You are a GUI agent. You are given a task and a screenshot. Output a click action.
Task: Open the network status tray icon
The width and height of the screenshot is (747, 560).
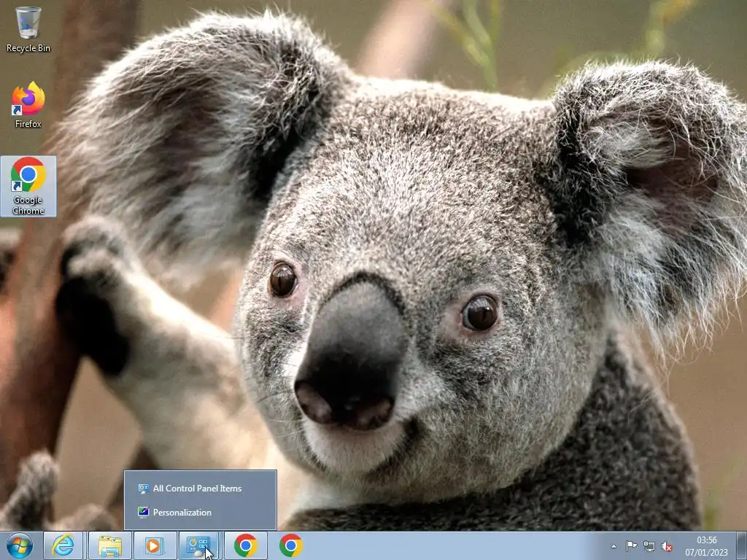pos(649,546)
